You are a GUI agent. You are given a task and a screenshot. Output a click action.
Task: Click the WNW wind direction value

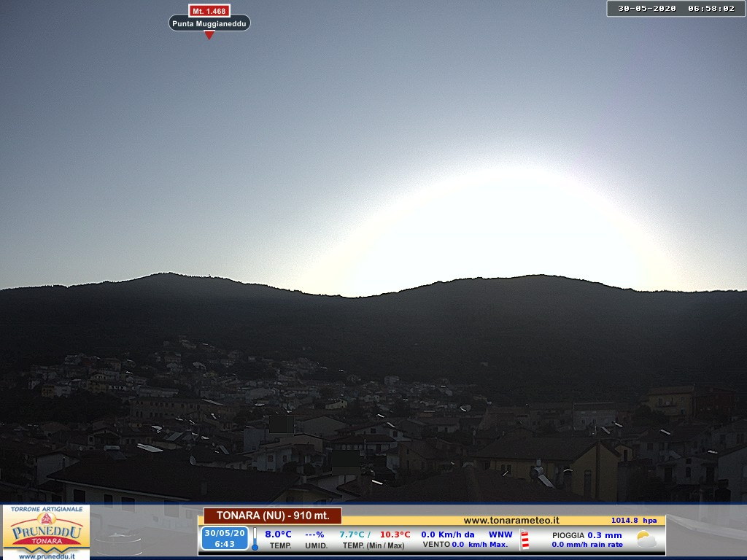pyautogui.click(x=500, y=534)
